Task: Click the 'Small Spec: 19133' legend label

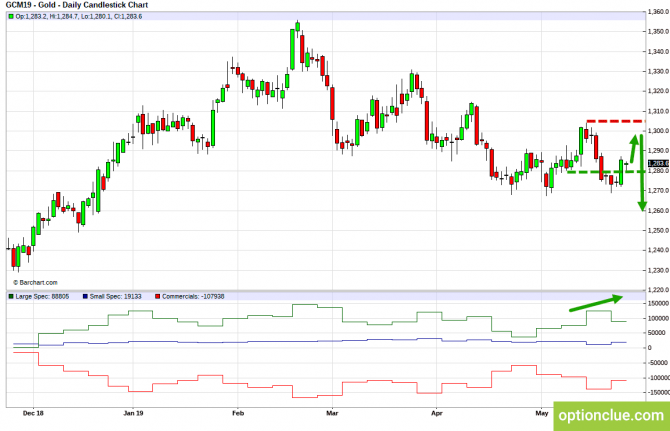Action: coord(115,296)
